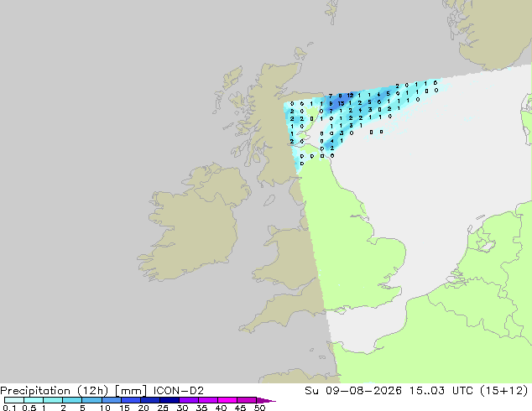Image resolution: width=532 pixels, height=411 pixels.
Task: Click the "(15+12)" forecast offset text
Action: 503,391
